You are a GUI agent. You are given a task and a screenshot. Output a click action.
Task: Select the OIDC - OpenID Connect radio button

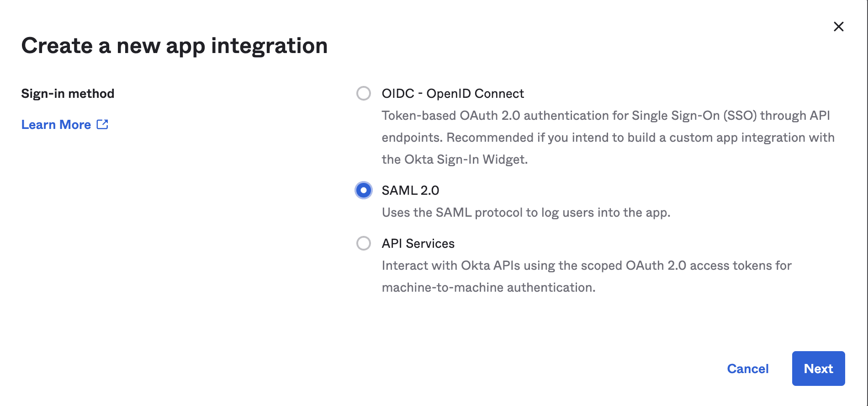364,93
